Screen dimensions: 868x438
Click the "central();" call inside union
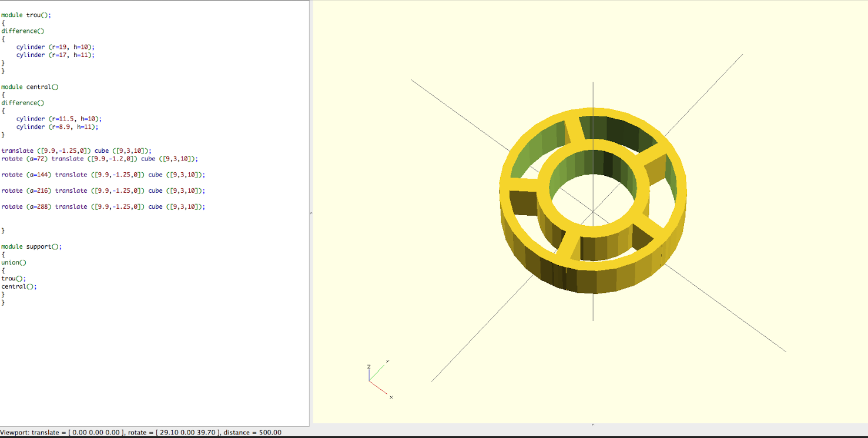coord(19,287)
